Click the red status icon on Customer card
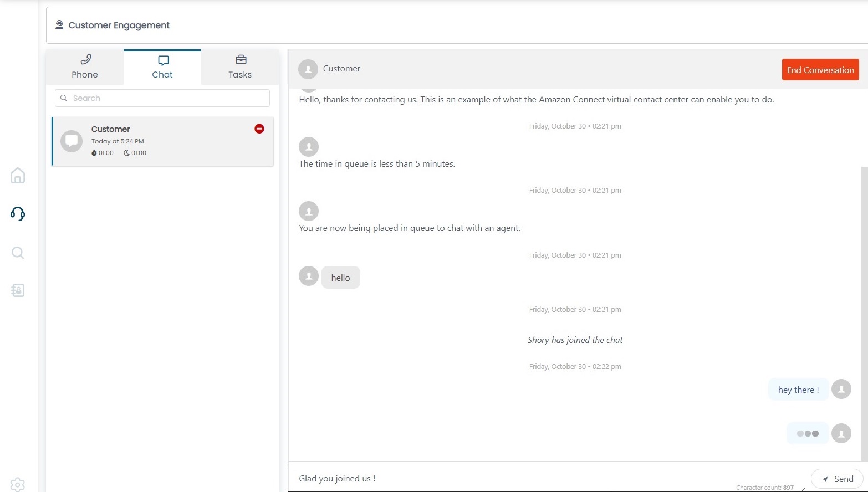The image size is (868, 492). coord(259,129)
